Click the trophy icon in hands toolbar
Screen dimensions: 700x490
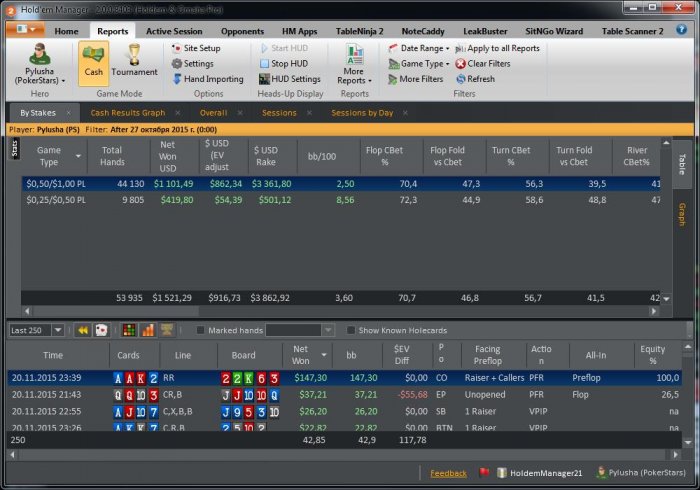click(x=167, y=330)
